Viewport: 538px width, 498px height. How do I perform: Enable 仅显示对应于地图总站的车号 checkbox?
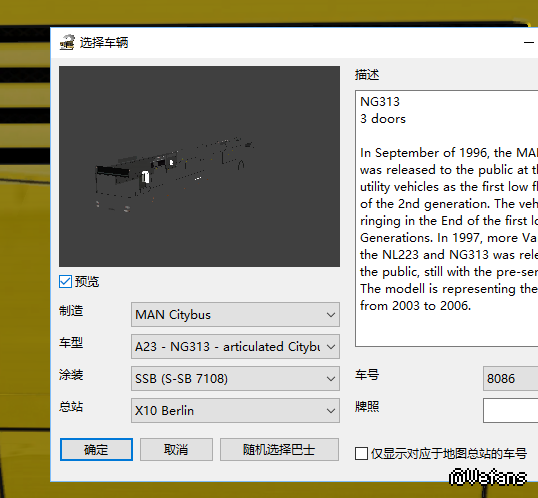pos(361,453)
